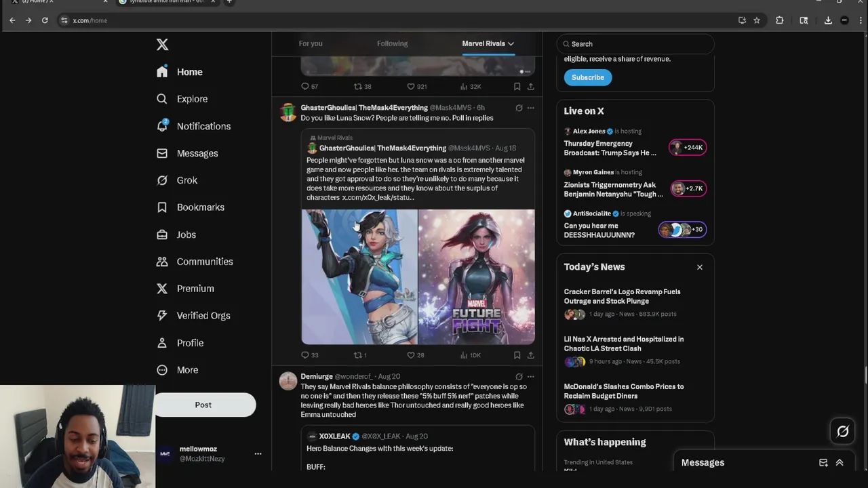Open the Explore page
The image size is (868, 488).
point(182,99)
